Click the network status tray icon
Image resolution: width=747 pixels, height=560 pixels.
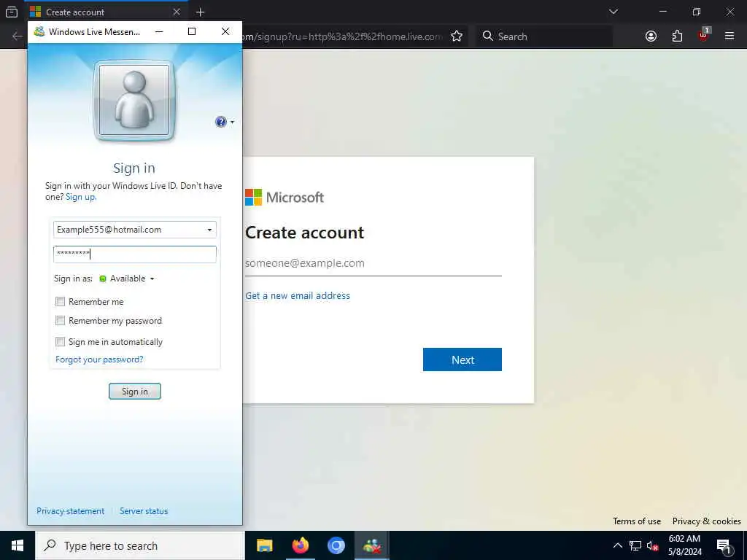[635, 545]
